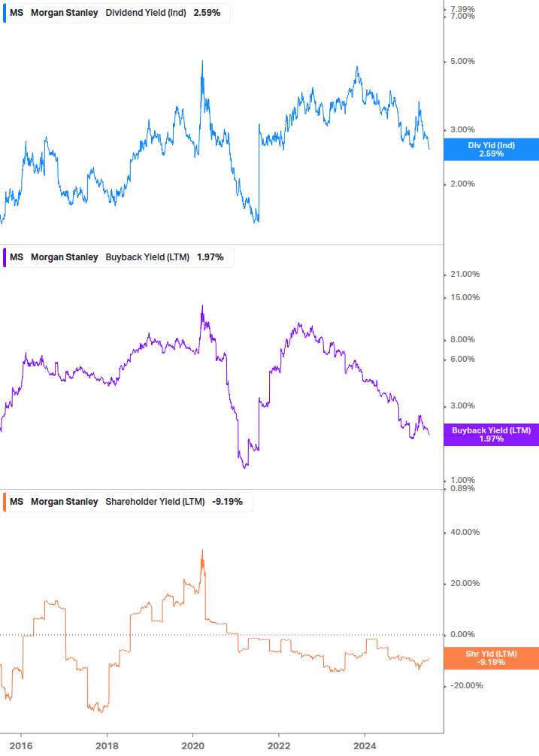This screenshot has height=756, width=539.
Task: Click the 2024 label on the time axis
Action: coord(365,746)
